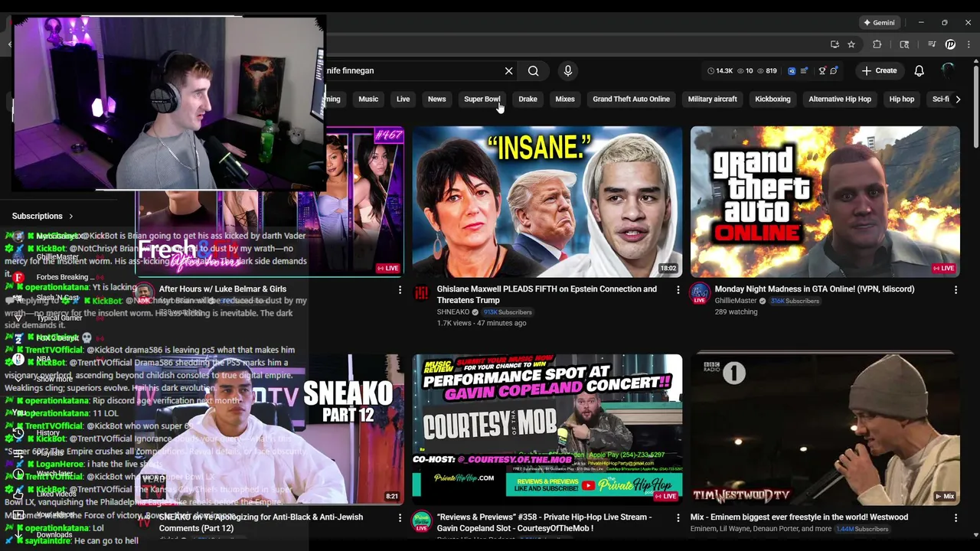Select the News chip
Screen dimensions: 980x551
click(436, 99)
